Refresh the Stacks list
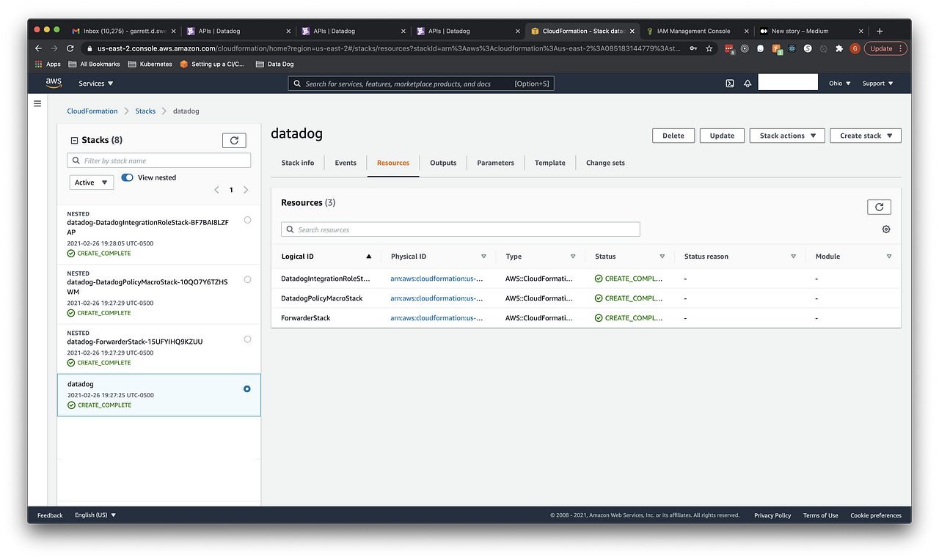Screen dimensions: 939x560 [x=234, y=140]
